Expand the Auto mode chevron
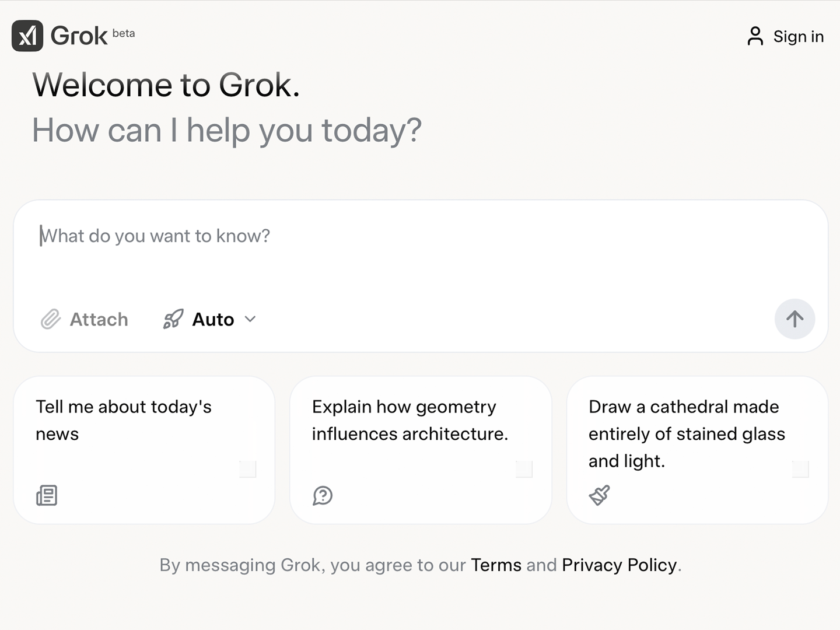840x630 pixels. [x=250, y=319]
